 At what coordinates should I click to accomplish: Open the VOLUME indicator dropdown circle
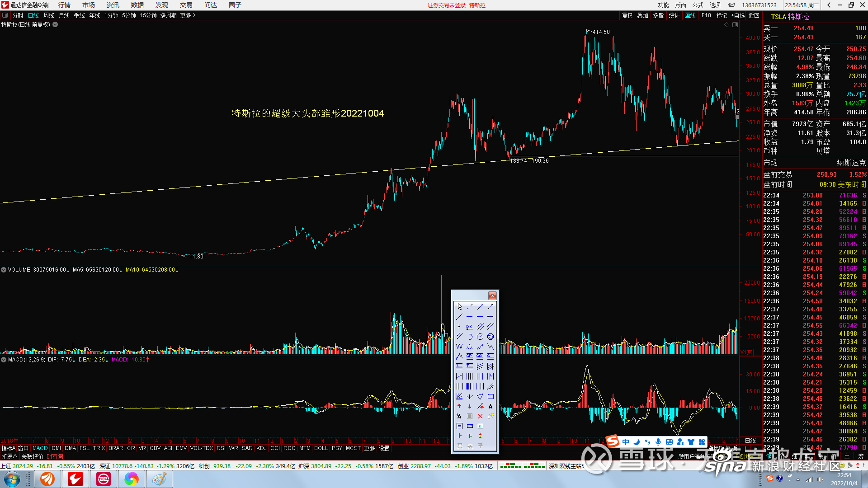pos(4,270)
